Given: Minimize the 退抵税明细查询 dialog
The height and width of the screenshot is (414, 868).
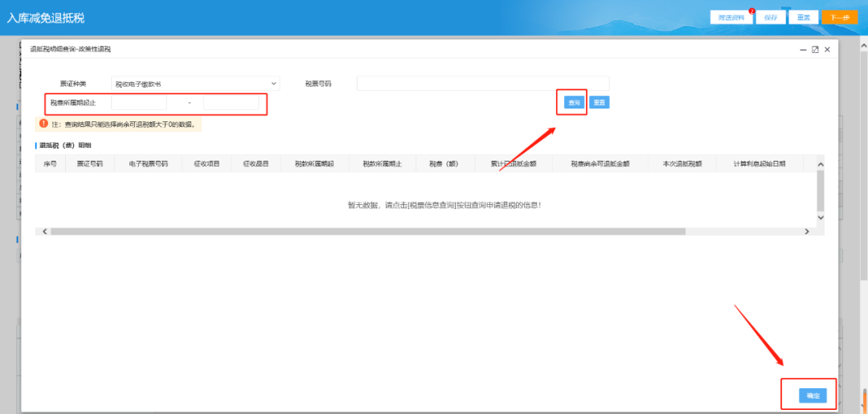Looking at the screenshot, I should coord(803,50).
